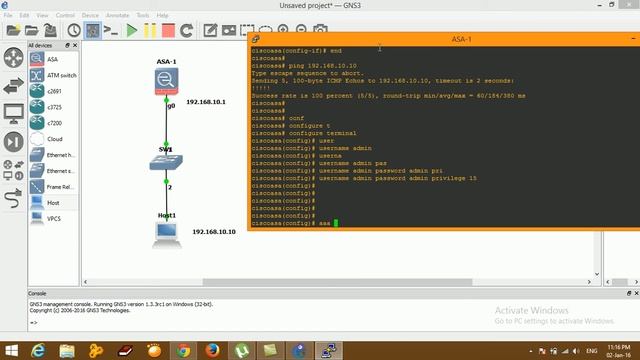Select ASA in device list
The height and width of the screenshot is (360, 640).
pos(53,59)
